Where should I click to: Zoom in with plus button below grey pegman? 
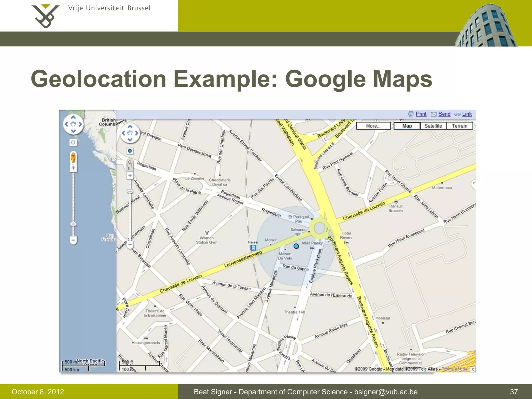pyautogui.click(x=130, y=175)
